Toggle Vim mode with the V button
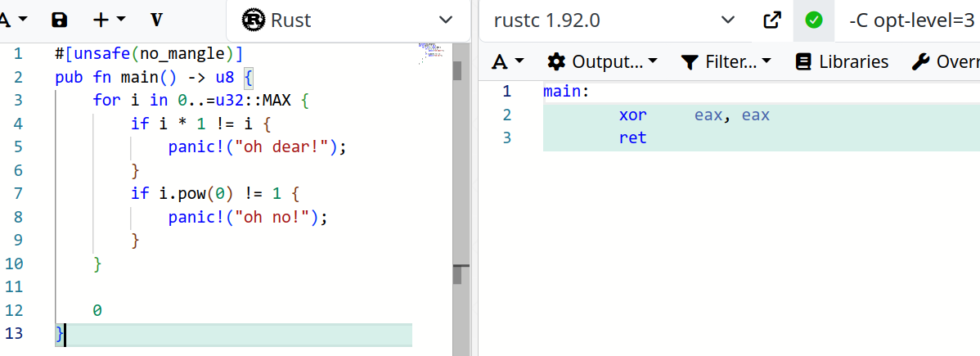 tap(156, 20)
